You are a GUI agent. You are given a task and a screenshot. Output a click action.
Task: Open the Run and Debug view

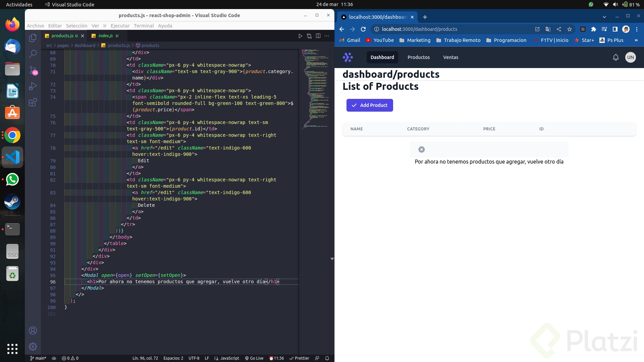(33, 86)
